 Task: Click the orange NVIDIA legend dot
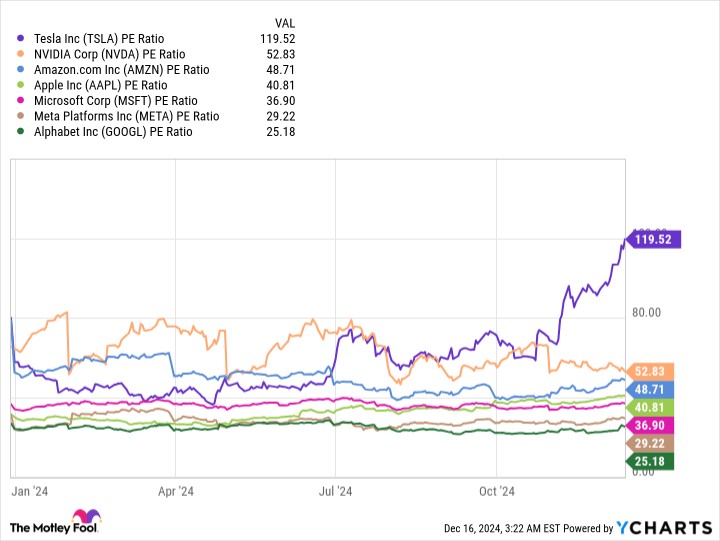21,54
